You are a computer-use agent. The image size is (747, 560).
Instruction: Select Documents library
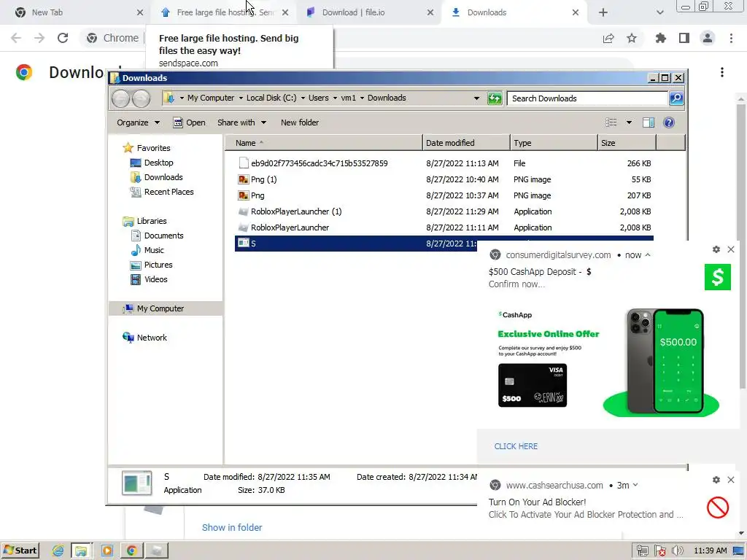point(157,236)
